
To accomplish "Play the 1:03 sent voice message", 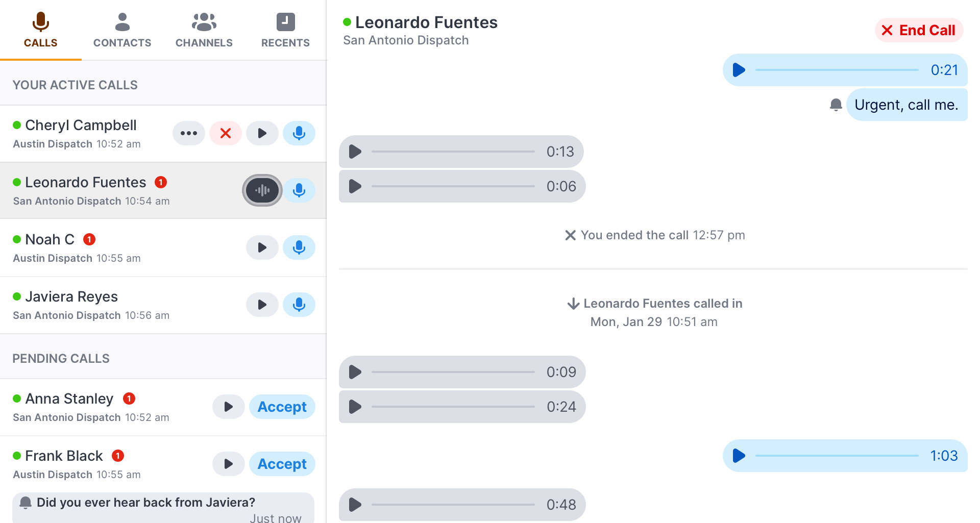I will (x=739, y=456).
